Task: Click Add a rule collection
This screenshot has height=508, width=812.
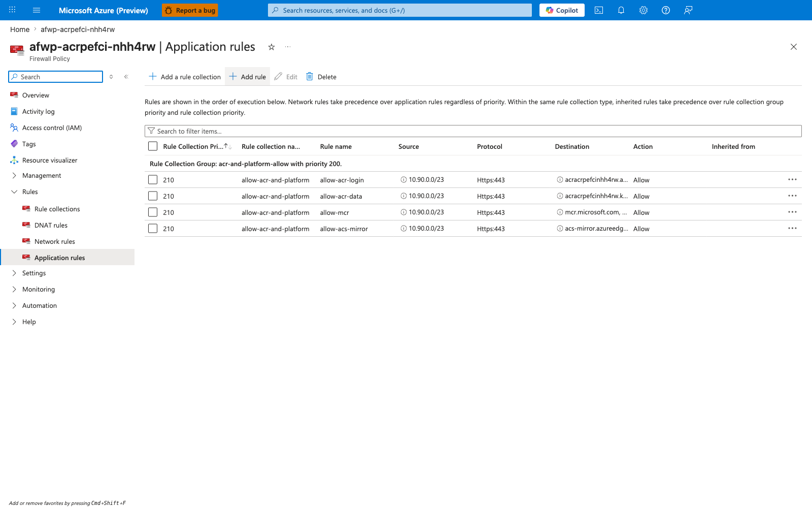Action: 185,77
